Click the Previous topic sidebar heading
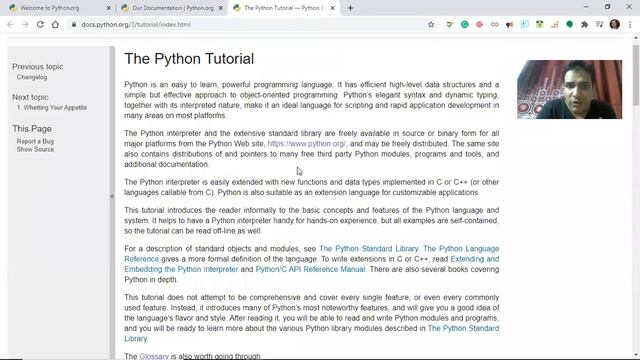Image resolution: width=640 pixels, height=360 pixels. tap(38, 67)
